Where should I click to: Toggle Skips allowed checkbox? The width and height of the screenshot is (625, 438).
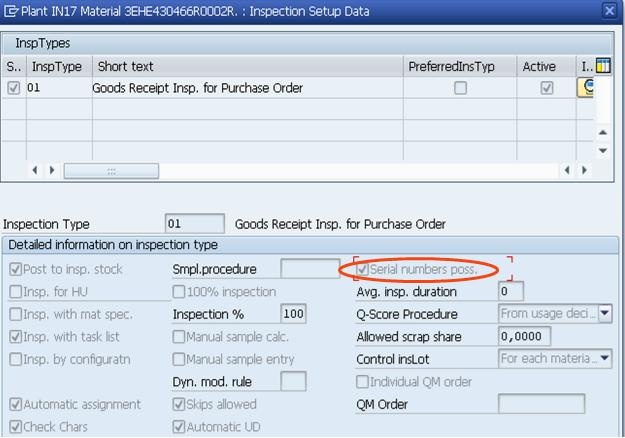pyautogui.click(x=179, y=405)
